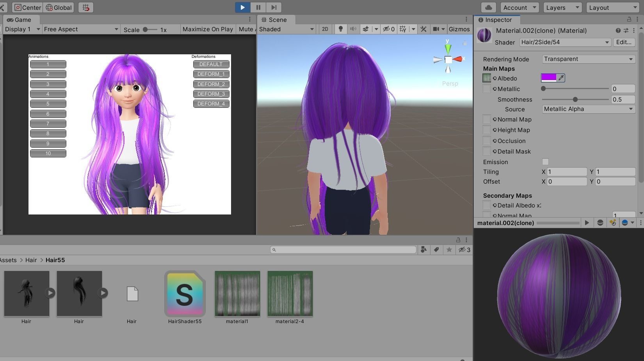This screenshot has height=361, width=644.
Task: Toggle 2D view mode in Scene toolbar
Action: click(325, 29)
